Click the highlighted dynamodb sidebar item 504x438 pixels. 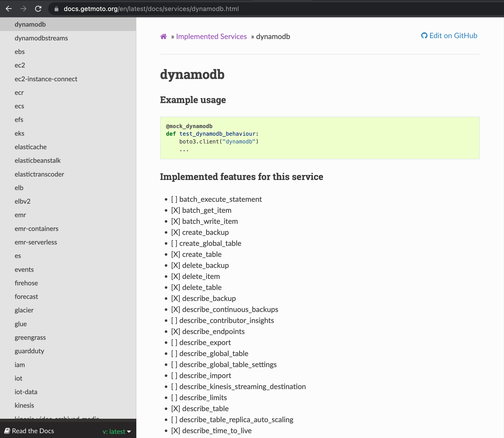(30, 24)
